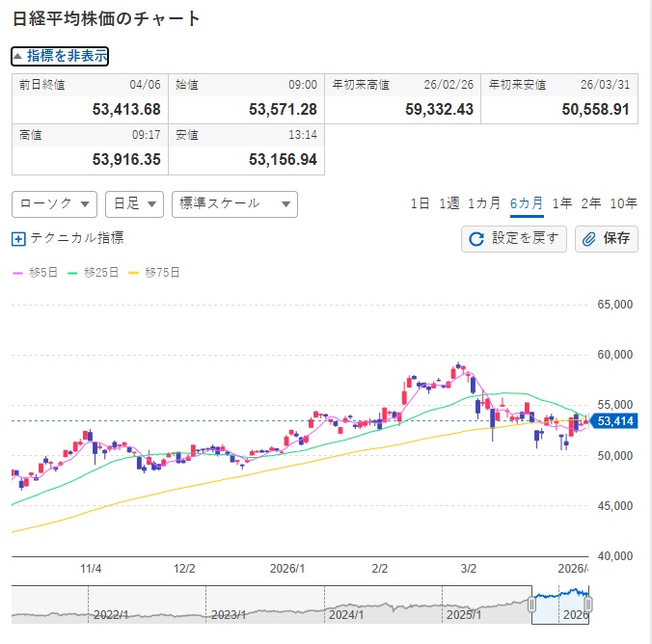Image resolution: width=652 pixels, height=644 pixels.
Task: Select the 1週 range tab
Action: coord(449,203)
